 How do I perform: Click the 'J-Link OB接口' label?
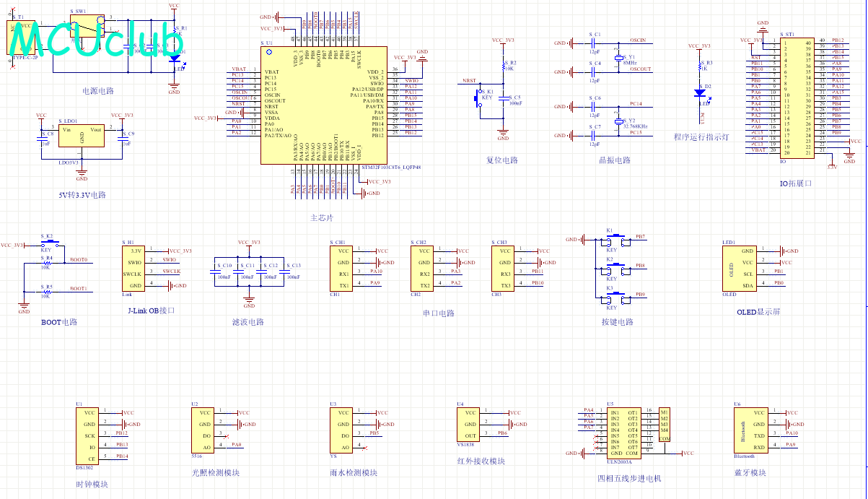(151, 311)
